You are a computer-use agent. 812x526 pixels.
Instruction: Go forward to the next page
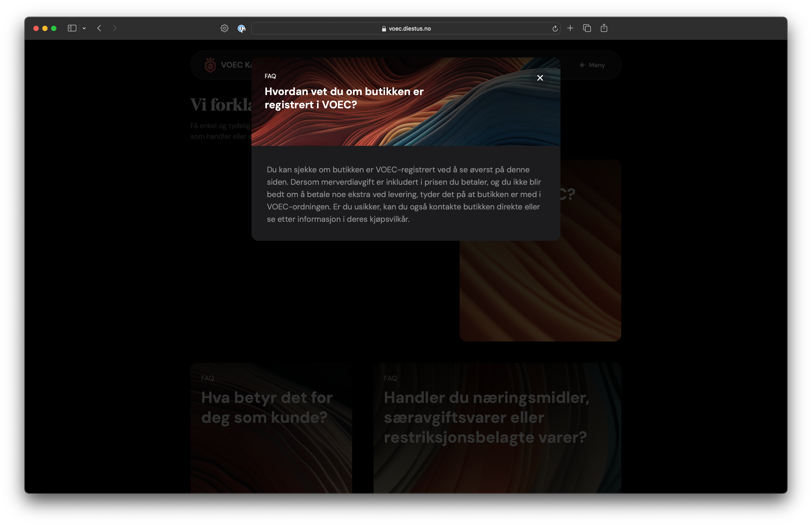click(x=115, y=28)
